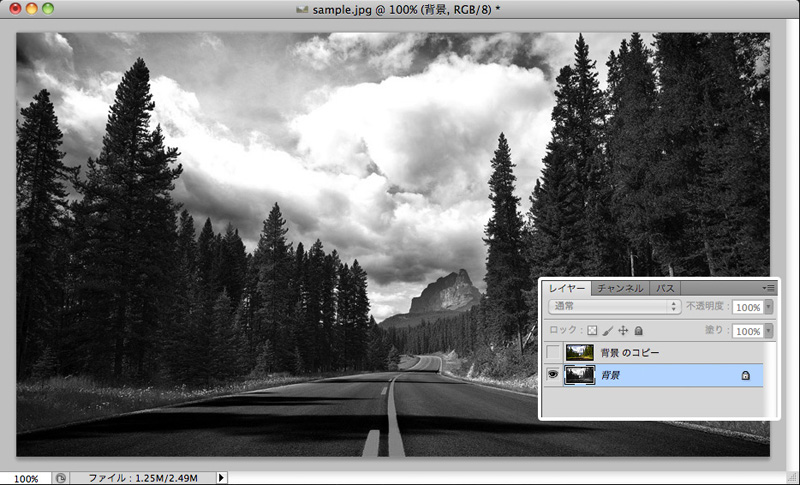Expand the status bar file info arrow
The width and height of the screenshot is (800, 485).
222,478
